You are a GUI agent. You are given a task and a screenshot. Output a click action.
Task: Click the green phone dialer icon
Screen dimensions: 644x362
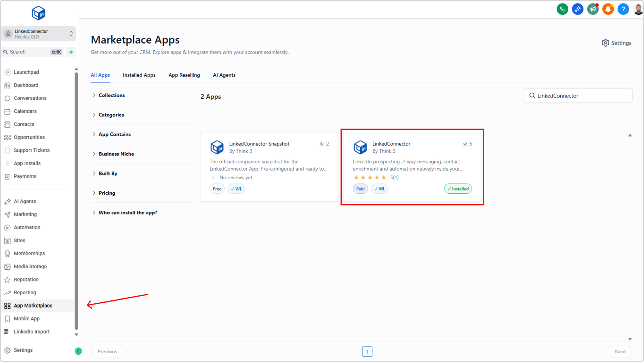(x=562, y=9)
